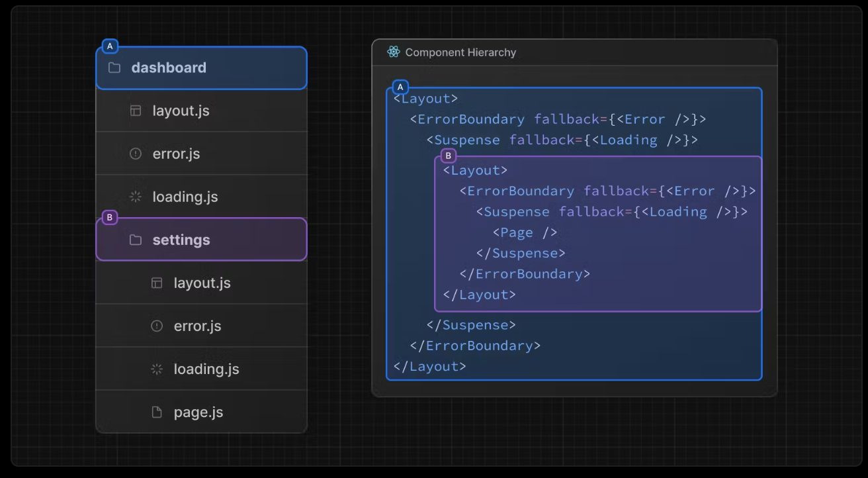868x478 pixels.
Task: Click the layout icon of dashboard's layout.js
Action: point(136,111)
